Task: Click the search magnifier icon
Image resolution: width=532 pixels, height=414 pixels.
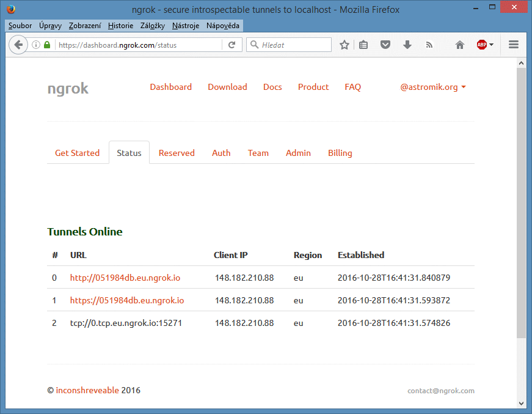Action: (x=254, y=45)
